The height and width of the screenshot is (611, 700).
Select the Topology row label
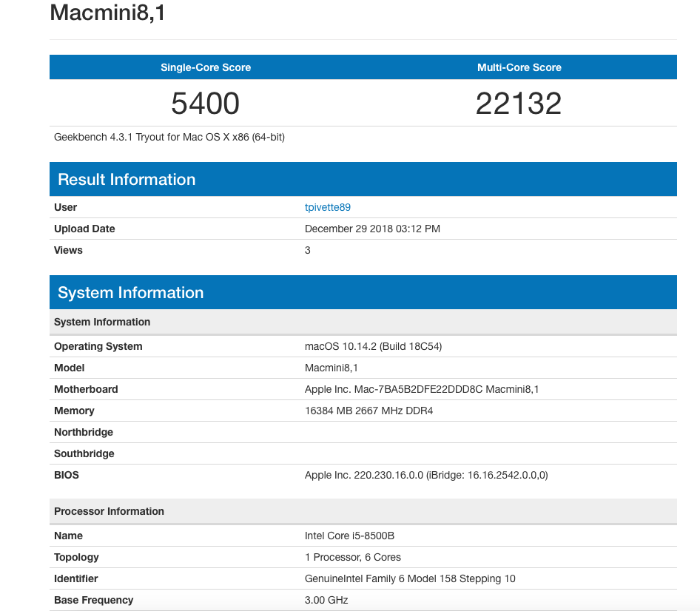click(76, 557)
